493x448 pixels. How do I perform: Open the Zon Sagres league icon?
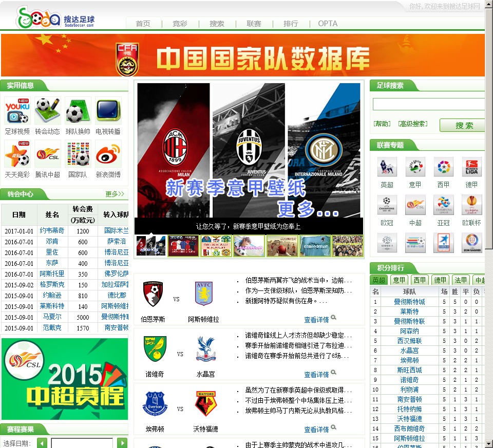click(x=471, y=243)
